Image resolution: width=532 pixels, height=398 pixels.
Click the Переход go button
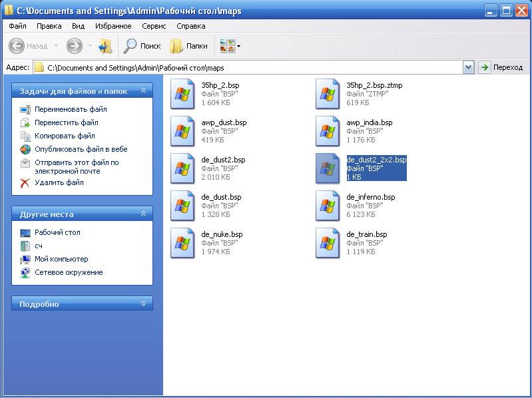click(x=501, y=67)
